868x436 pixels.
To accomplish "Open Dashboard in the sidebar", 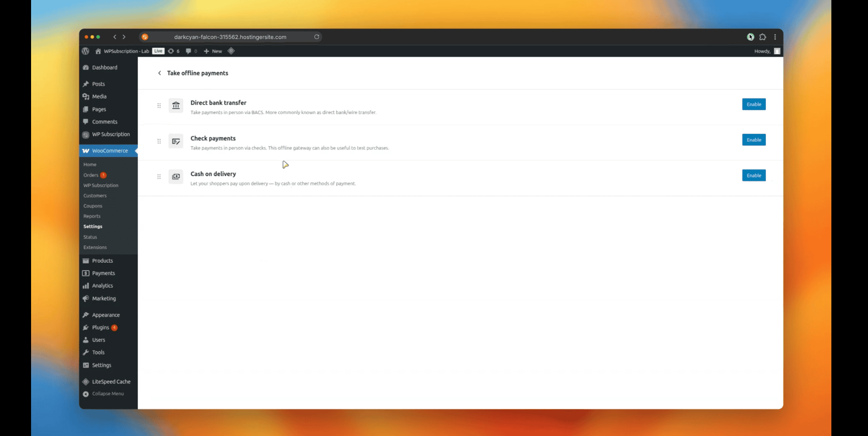I will tap(108, 68).
